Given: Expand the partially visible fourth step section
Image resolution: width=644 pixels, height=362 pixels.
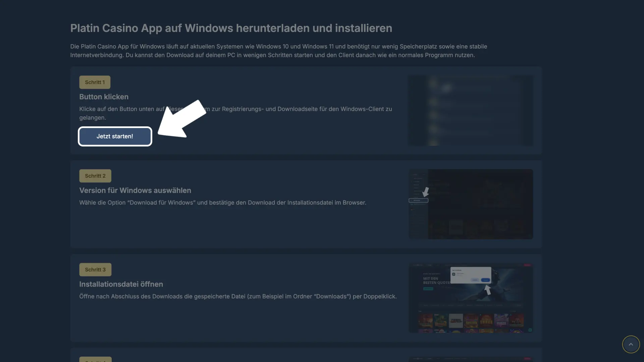Looking at the screenshot, I should click(x=95, y=359).
